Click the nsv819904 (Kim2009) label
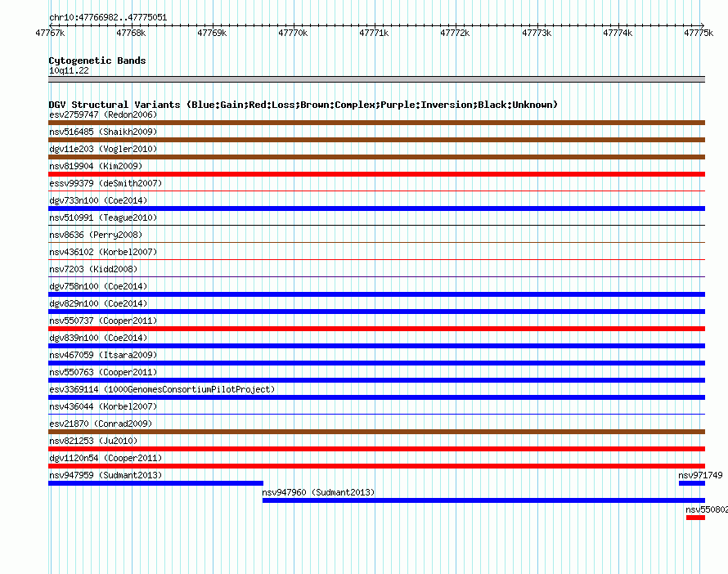Screen dimensions: 728x574 [x=96, y=166]
